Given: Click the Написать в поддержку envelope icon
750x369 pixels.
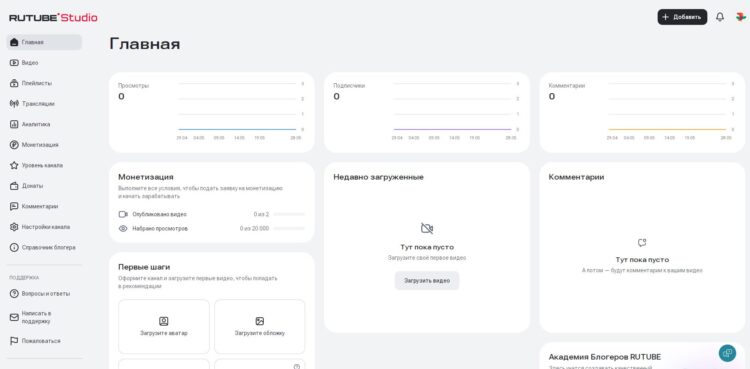Looking at the screenshot, I should (14, 317).
